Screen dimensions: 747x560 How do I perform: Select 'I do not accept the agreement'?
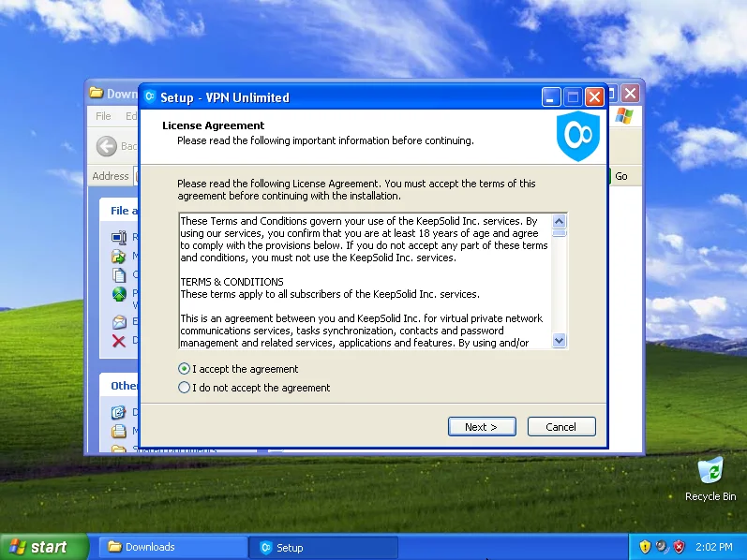185,388
